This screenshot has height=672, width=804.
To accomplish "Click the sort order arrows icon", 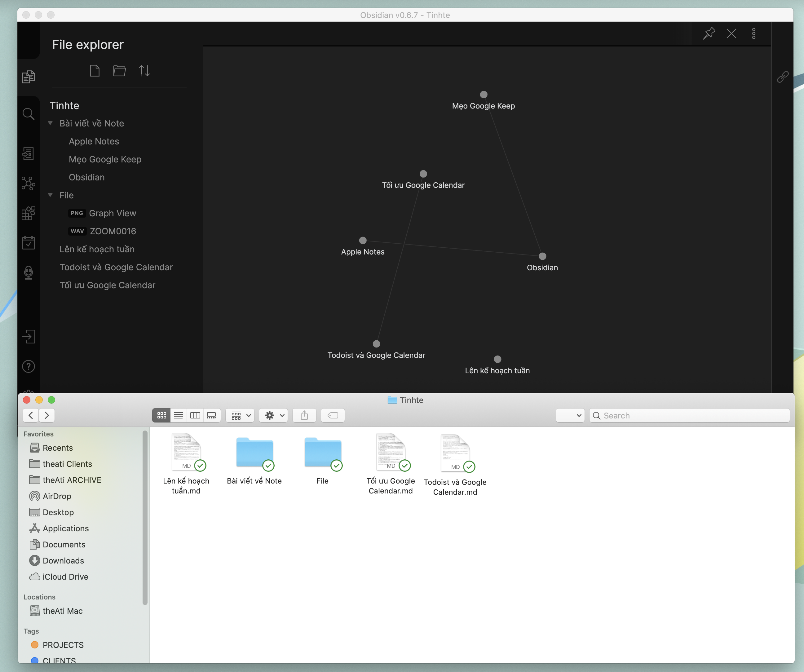I will point(144,71).
